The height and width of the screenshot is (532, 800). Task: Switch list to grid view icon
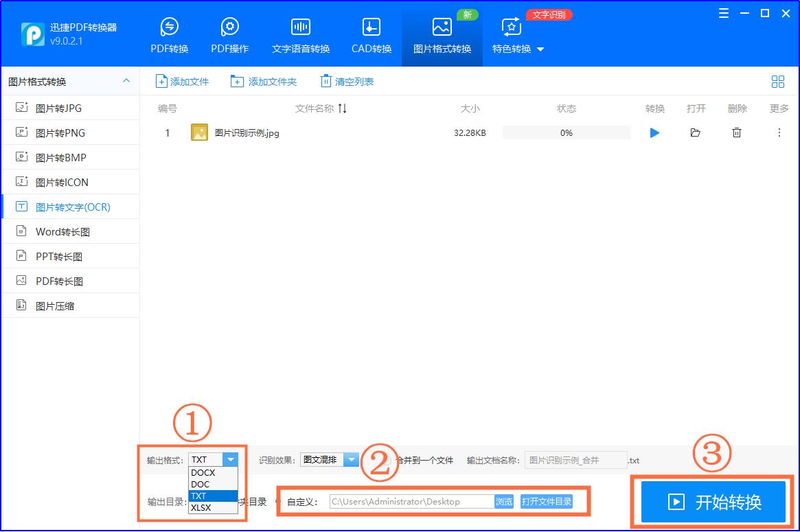tap(777, 82)
